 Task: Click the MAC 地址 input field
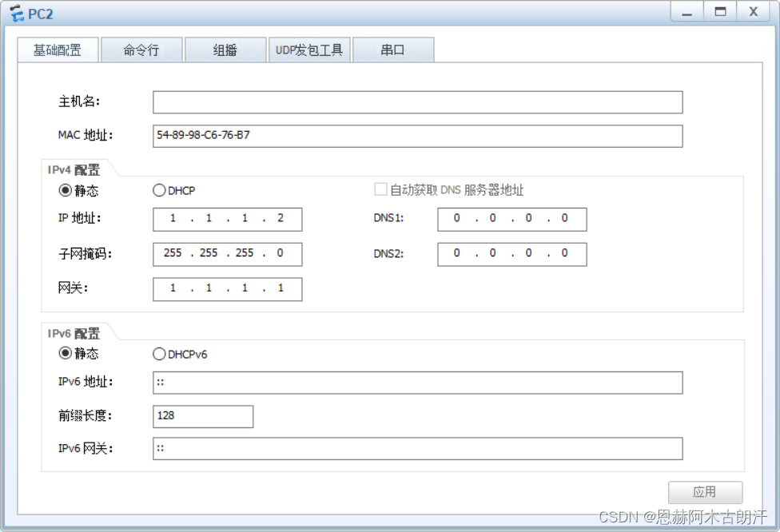pos(417,136)
